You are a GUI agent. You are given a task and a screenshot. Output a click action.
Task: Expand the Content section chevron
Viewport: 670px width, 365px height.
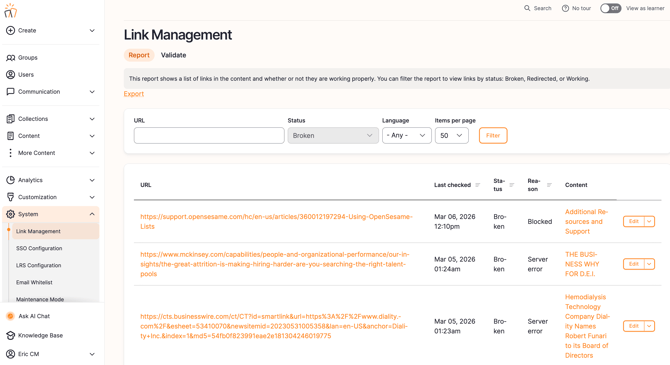click(92, 136)
